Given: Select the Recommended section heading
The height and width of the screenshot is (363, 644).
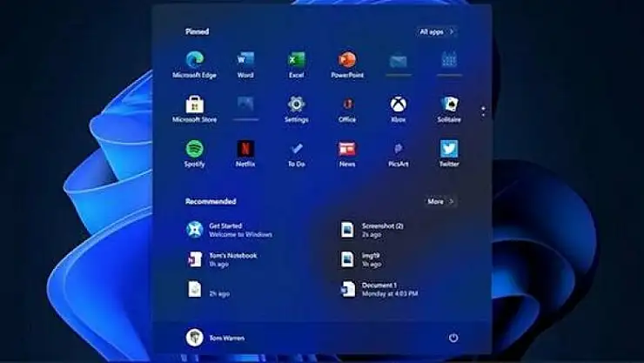Looking at the screenshot, I should 211,201.
